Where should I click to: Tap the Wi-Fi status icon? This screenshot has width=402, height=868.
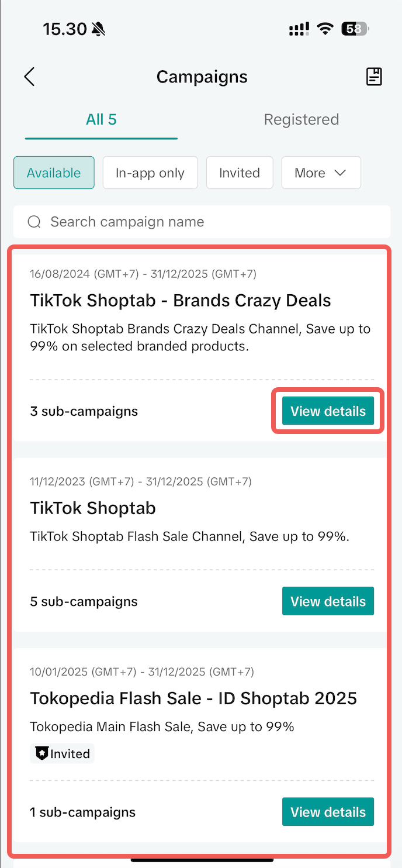[x=324, y=29]
